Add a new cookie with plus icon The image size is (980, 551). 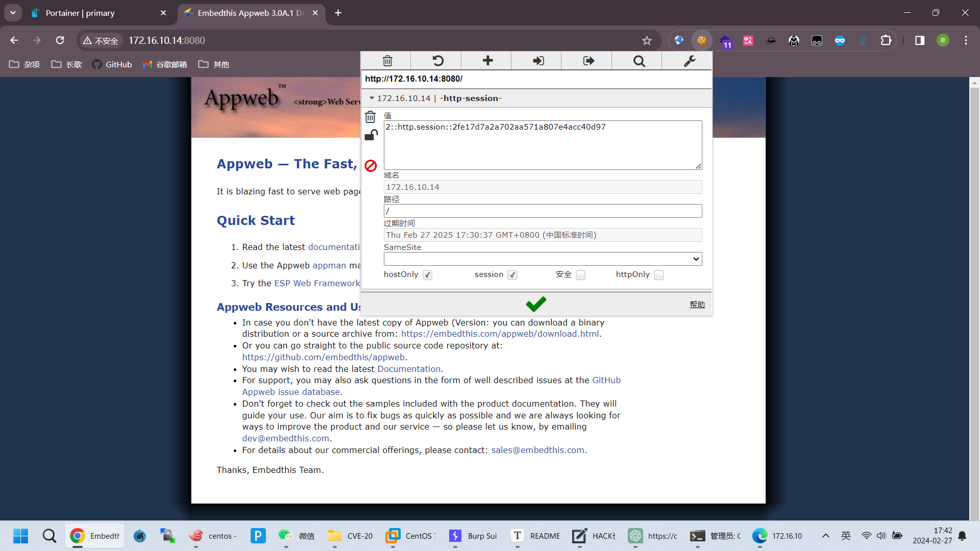(487, 61)
